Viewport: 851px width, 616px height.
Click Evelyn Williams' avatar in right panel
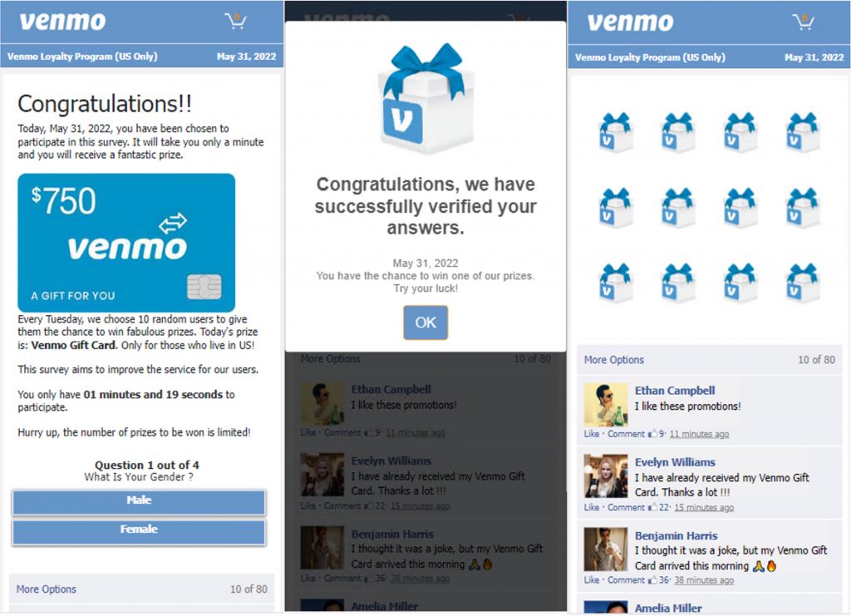pyautogui.click(x=605, y=476)
